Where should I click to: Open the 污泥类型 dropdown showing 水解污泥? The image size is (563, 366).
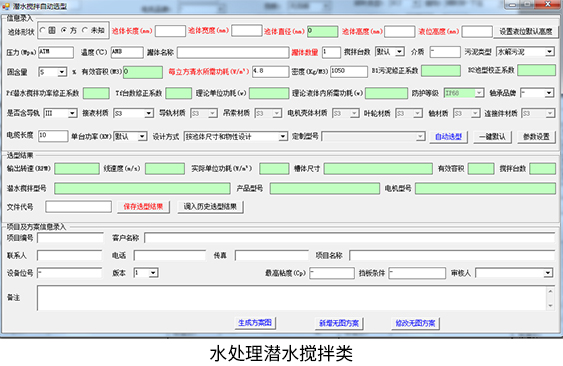(525, 52)
